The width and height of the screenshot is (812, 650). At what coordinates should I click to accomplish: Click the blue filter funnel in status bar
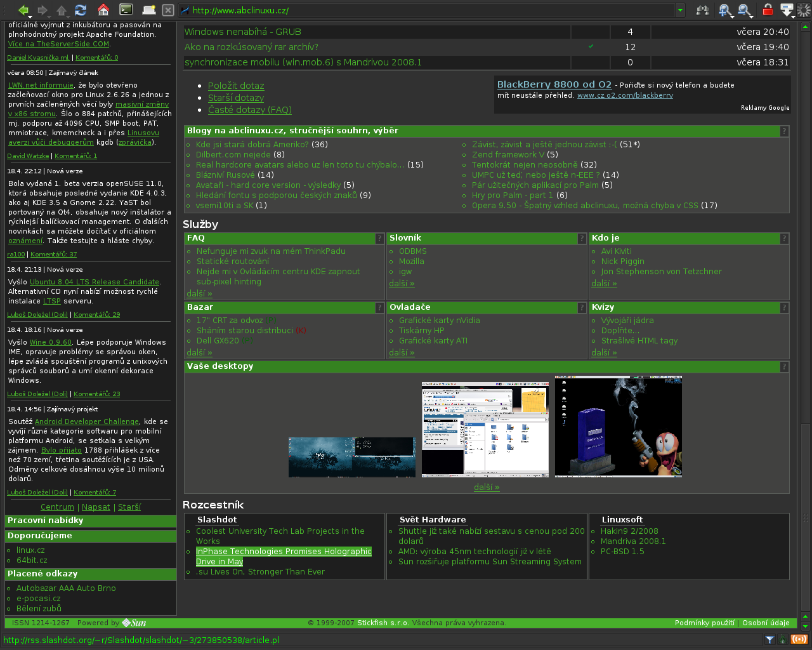pyautogui.click(x=769, y=640)
